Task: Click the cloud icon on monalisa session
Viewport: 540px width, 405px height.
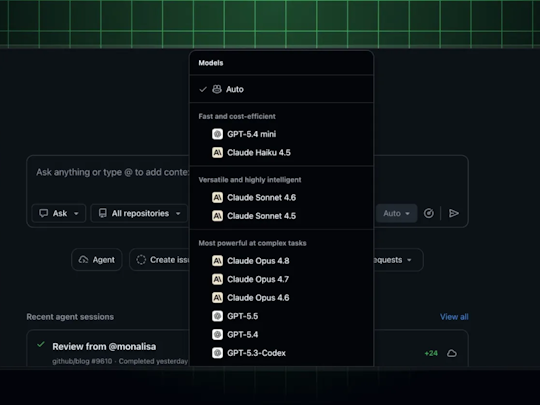Action: point(452,353)
